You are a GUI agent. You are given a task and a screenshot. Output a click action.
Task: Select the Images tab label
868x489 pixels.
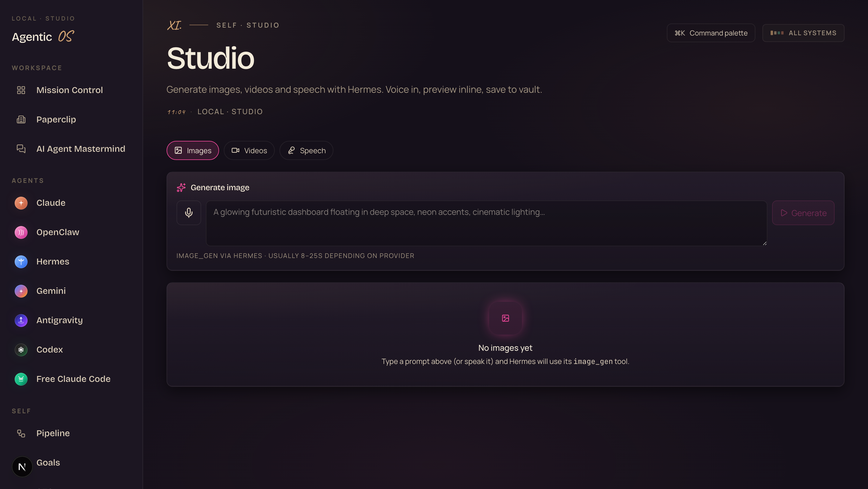(199, 151)
